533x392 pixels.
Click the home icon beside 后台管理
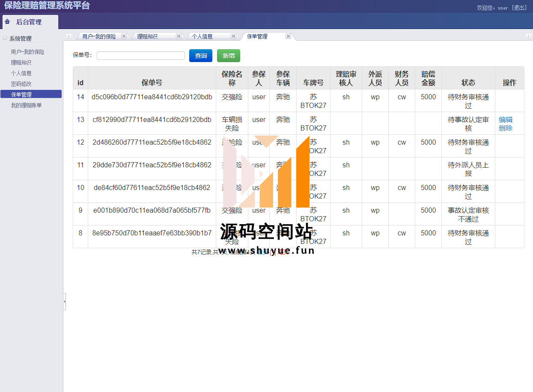(x=7, y=22)
